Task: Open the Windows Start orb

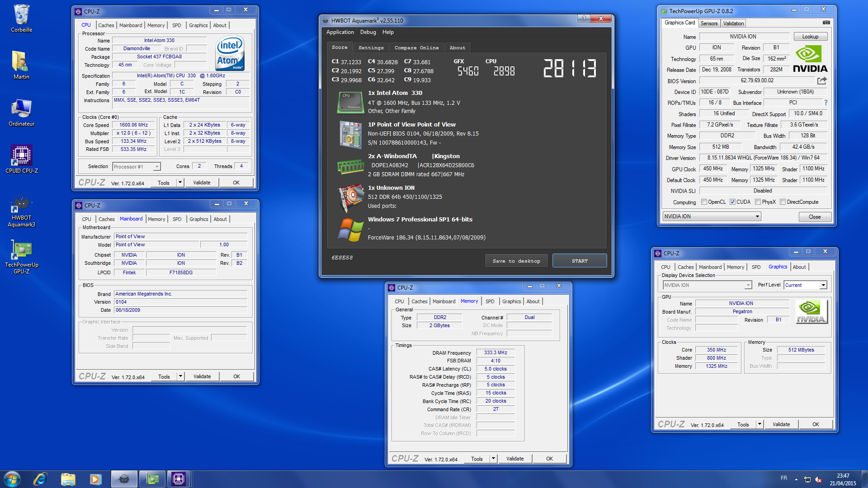Action: click(12, 479)
